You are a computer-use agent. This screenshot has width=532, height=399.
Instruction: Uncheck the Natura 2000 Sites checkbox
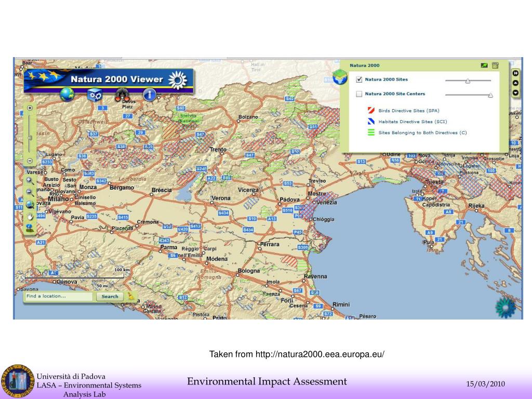pyautogui.click(x=359, y=79)
